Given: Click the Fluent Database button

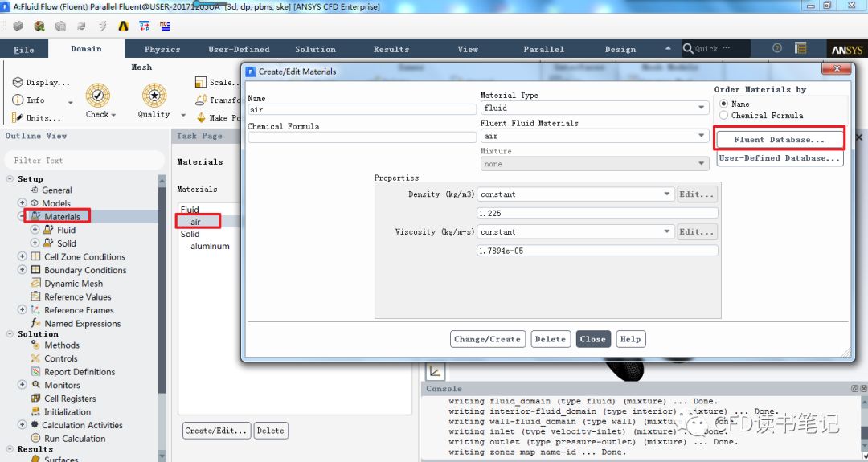Looking at the screenshot, I should [780, 140].
